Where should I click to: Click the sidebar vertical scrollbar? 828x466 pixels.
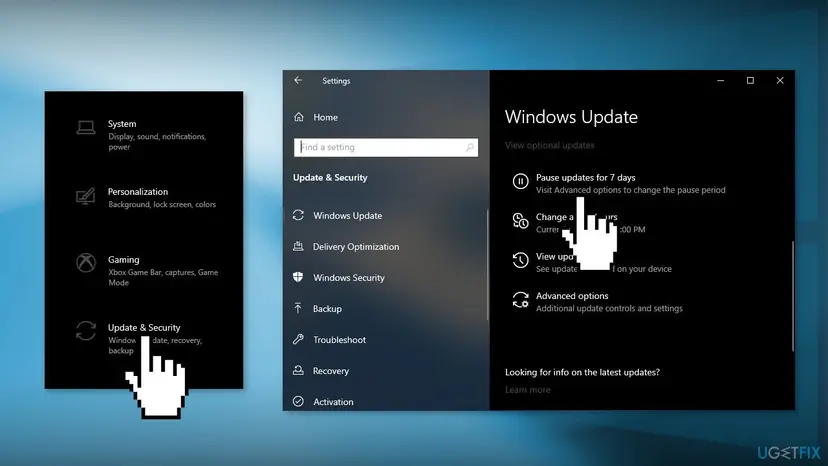coord(487,264)
